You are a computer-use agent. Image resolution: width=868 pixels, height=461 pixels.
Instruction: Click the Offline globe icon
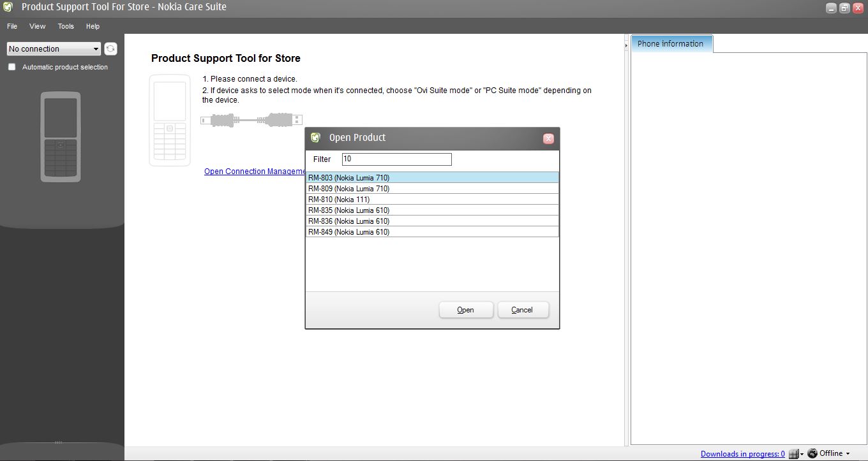[x=812, y=453]
